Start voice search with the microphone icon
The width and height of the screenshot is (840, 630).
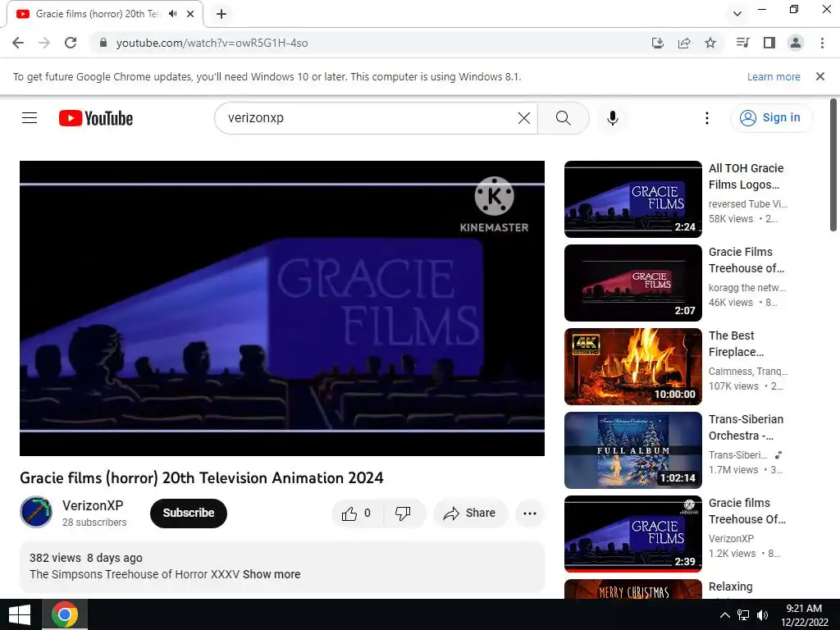point(612,118)
